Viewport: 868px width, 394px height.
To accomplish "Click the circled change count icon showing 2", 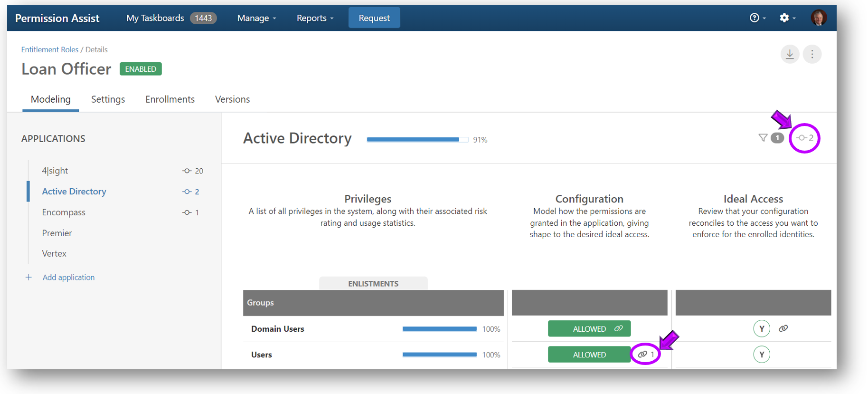I will (x=805, y=138).
